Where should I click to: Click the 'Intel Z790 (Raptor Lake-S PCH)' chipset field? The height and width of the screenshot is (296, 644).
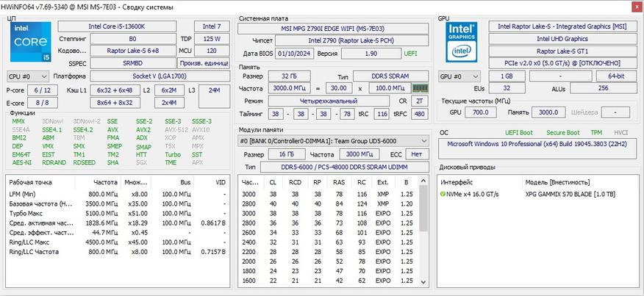pyautogui.click(x=351, y=40)
